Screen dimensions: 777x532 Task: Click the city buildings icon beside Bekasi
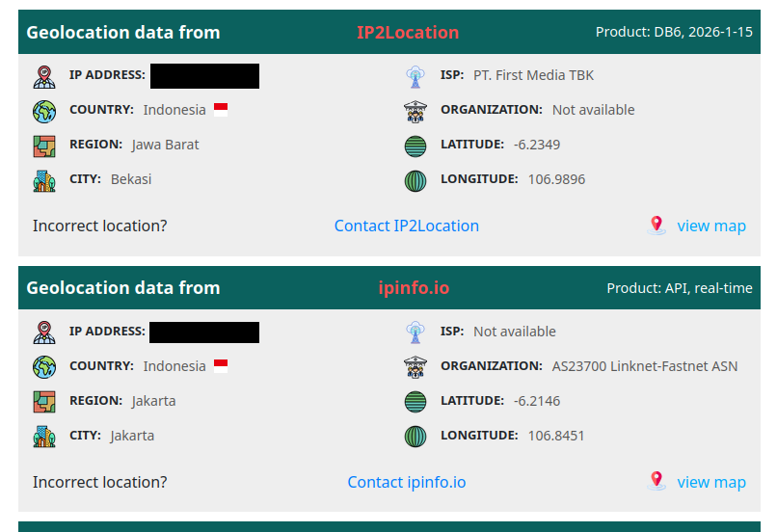(44, 180)
